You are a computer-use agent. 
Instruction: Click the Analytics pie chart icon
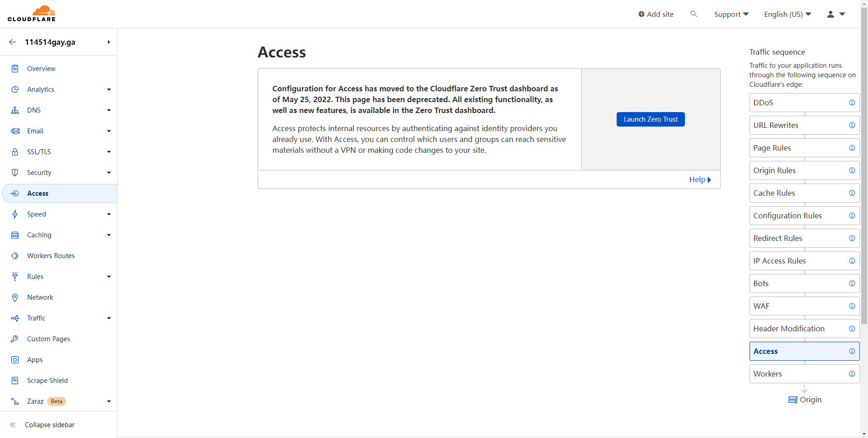pyautogui.click(x=15, y=89)
